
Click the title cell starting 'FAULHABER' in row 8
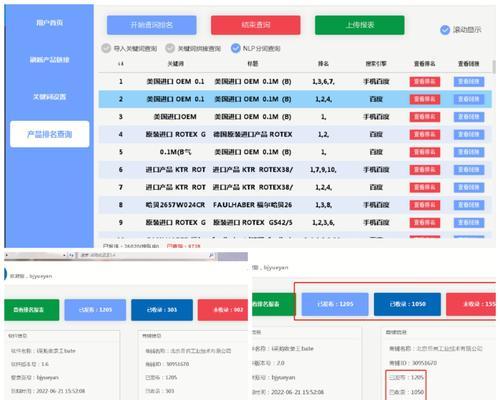253,205
